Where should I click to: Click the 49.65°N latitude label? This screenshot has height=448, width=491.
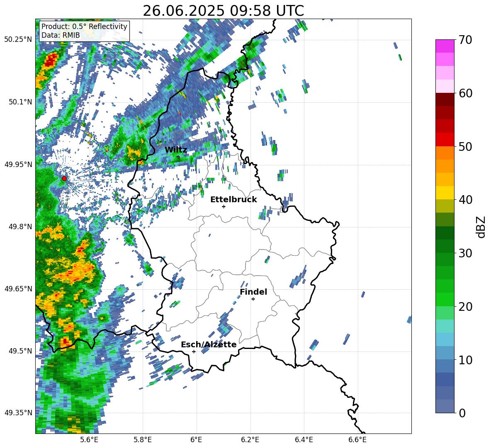[18, 288]
